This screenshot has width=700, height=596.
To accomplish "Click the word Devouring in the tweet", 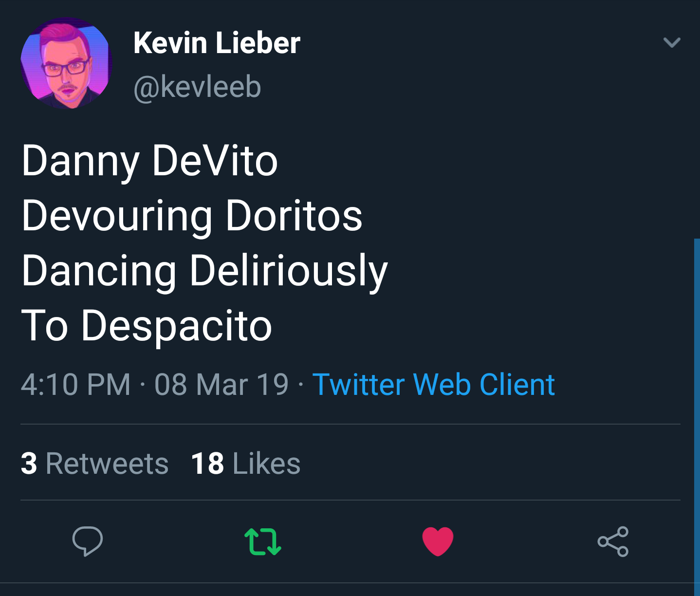I will (x=117, y=216).
